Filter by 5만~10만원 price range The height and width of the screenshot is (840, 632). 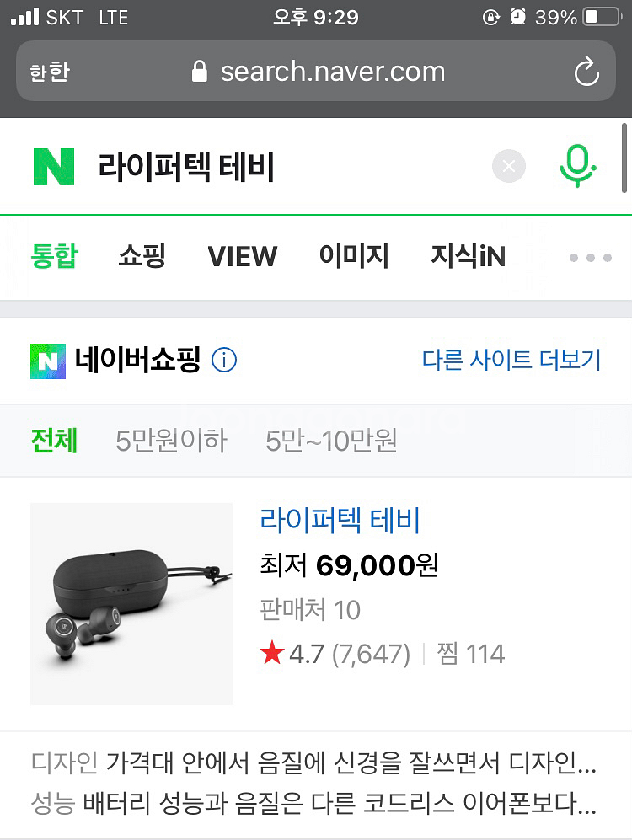tap(331, 441)
